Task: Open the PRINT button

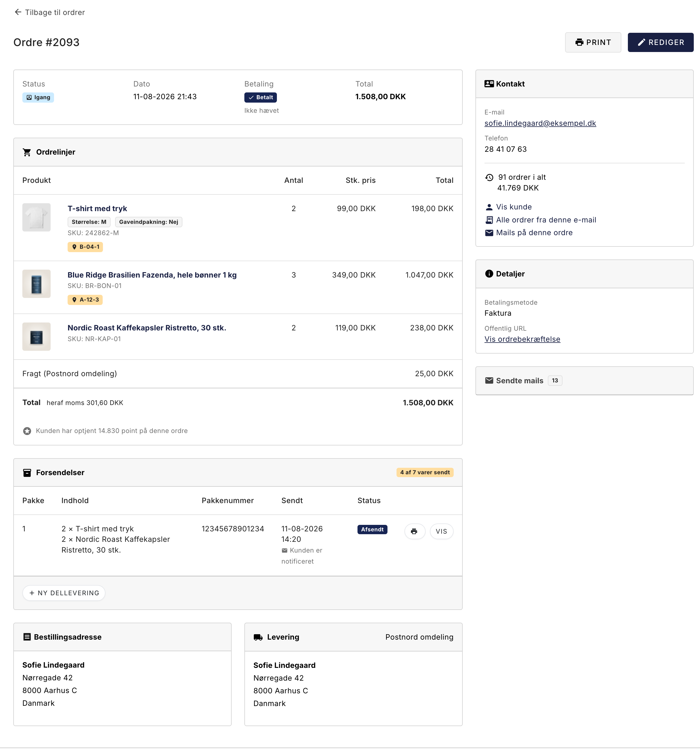Action: pyautogui.click(x=593, y=42)
